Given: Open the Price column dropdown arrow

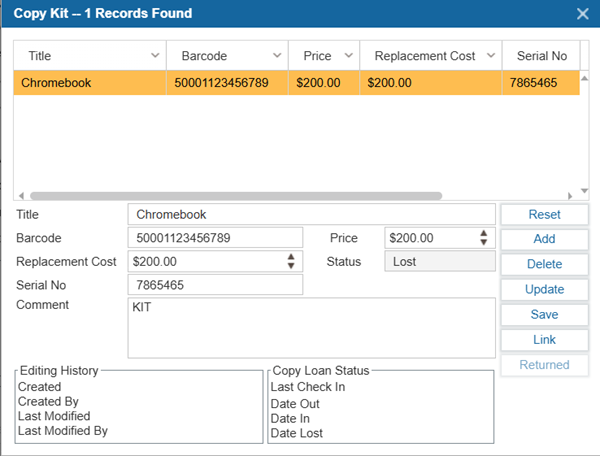Looking at the screenshot, I should (348, 56).
